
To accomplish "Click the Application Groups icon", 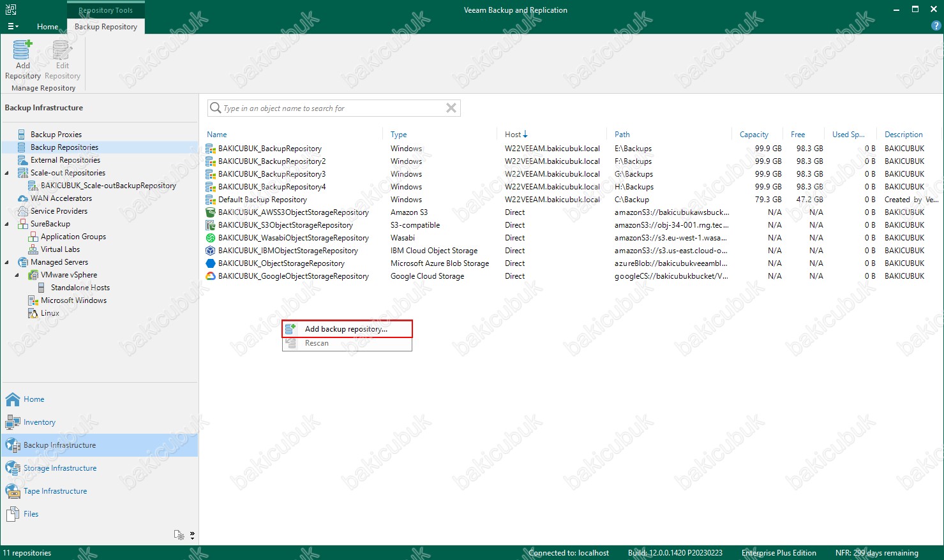I will coord(33,237).
